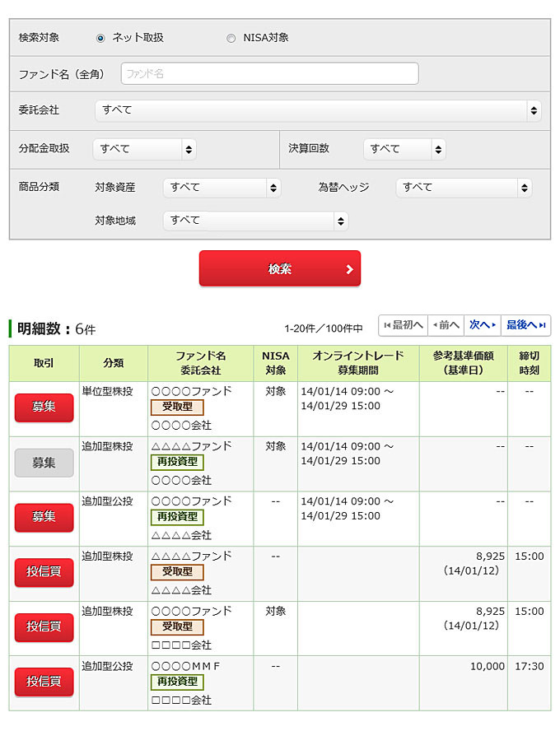Viewport: 560px width, 731px height.
Task: Open the 対象地域 dropdown
Action: [x=255, y=221]
